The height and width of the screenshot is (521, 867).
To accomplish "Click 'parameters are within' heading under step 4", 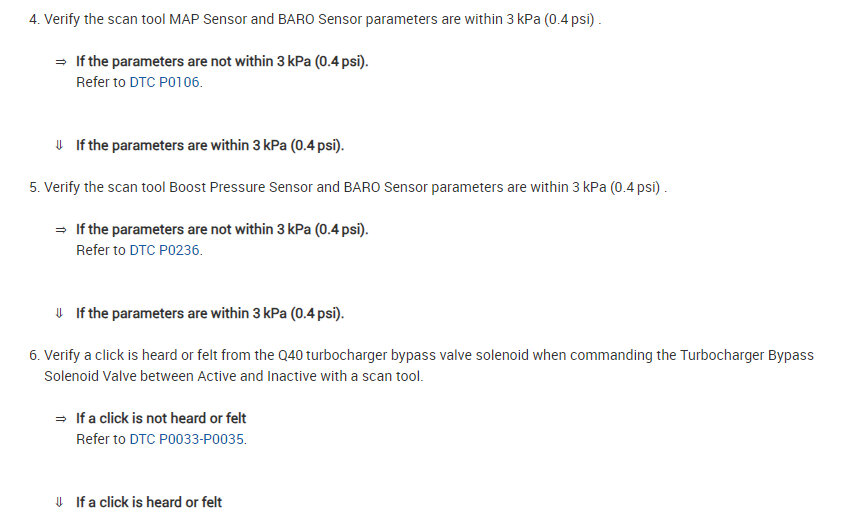I will pyautogui.click(x=210, y=146).
